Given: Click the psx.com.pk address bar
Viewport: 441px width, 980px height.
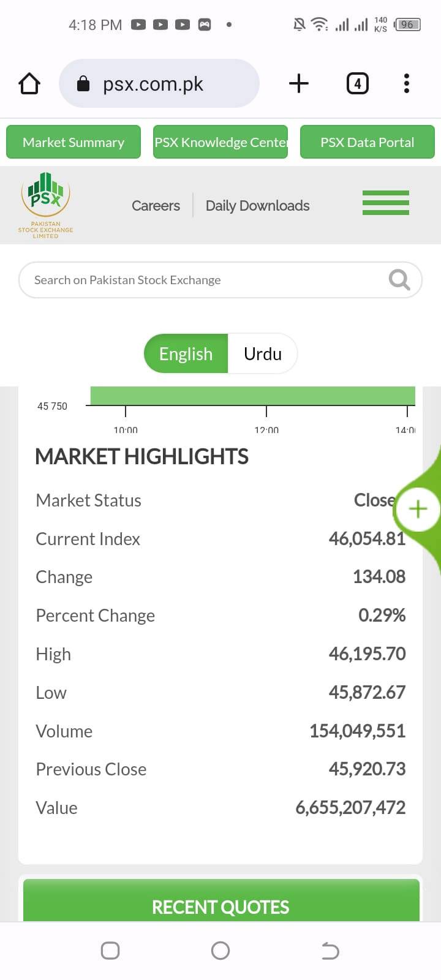Looking at the screenshot, I should 159,83.
